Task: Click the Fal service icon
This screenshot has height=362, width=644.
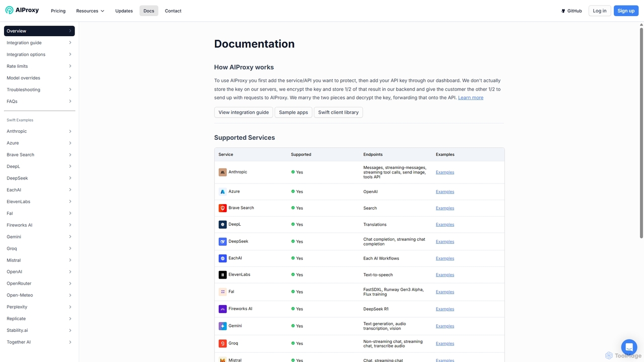Action: (x=222, y=292)
